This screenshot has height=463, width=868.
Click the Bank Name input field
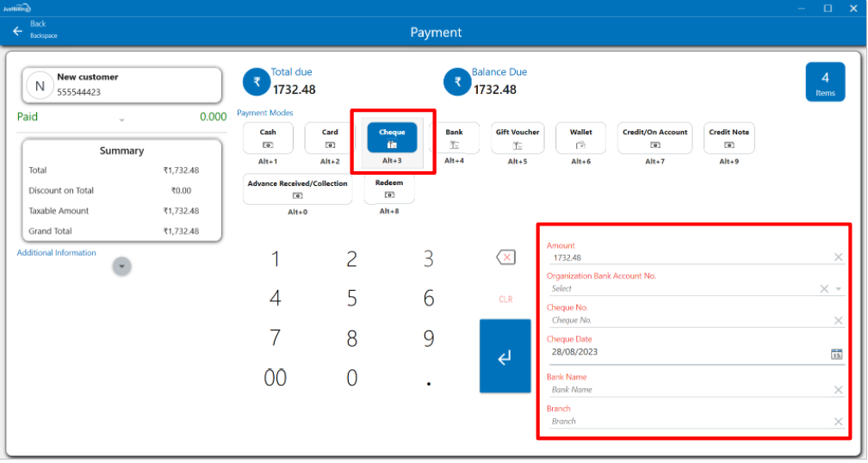[x=689, y=390]
